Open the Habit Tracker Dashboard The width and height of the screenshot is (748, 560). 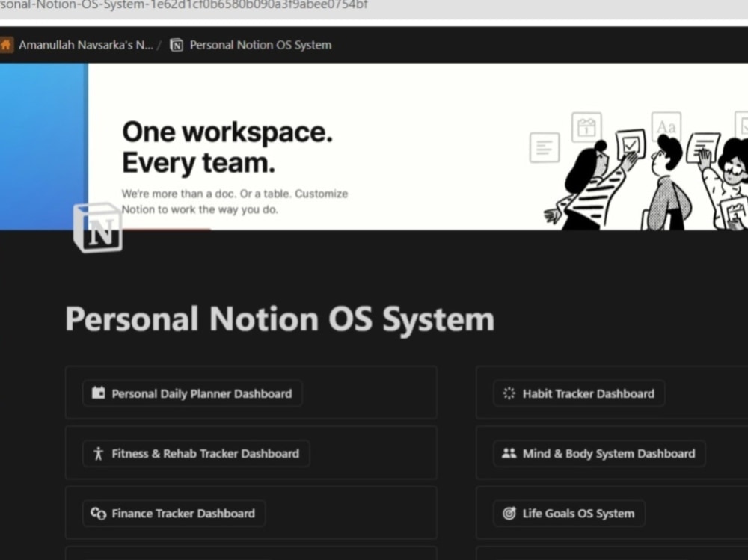(587, 393)
